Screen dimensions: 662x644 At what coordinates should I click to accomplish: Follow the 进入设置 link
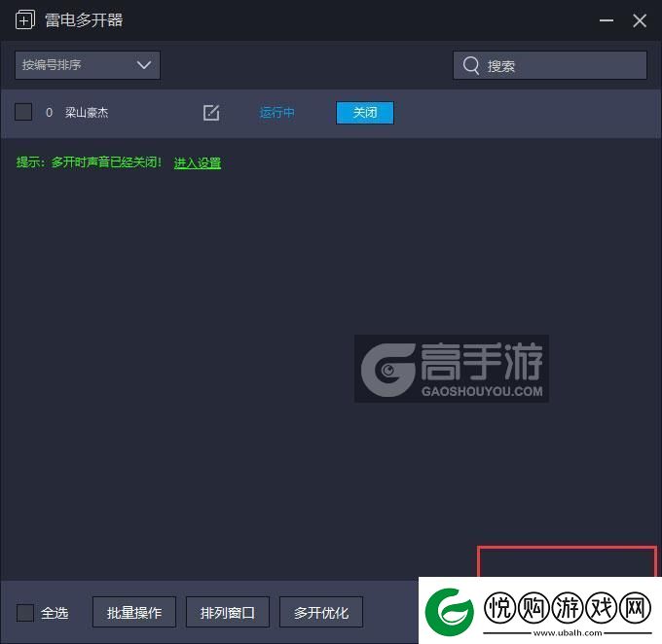tap(198, 162)
